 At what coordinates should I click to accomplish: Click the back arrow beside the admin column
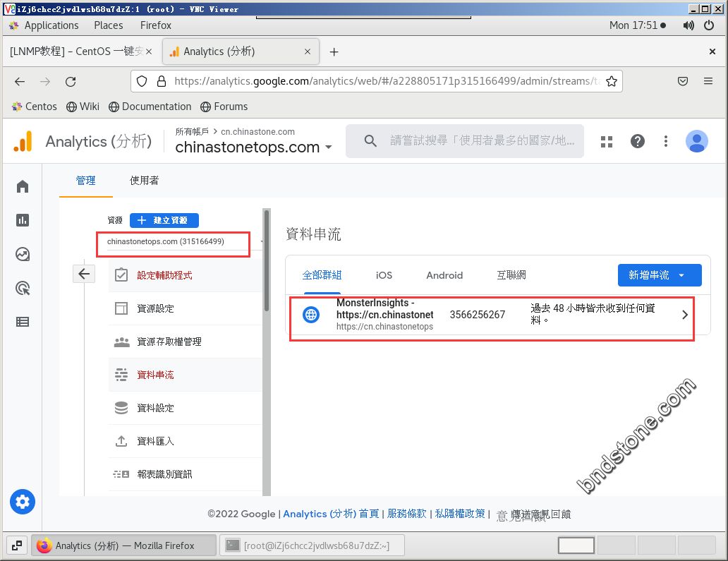[x=84, y=274]
